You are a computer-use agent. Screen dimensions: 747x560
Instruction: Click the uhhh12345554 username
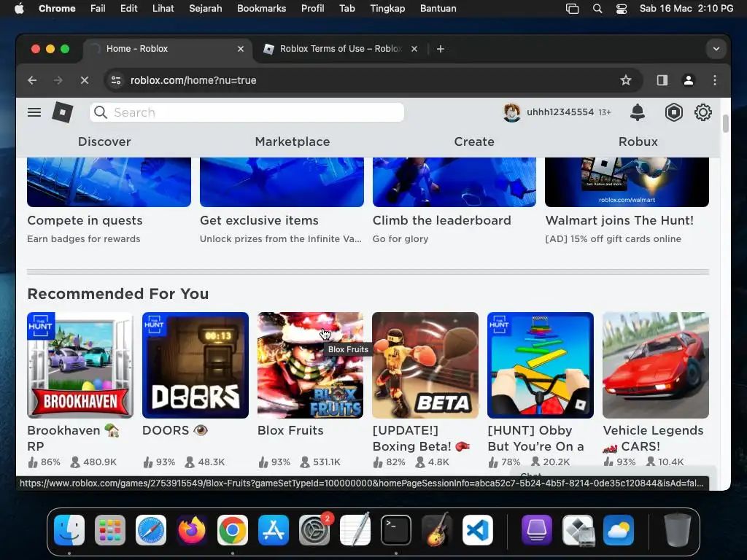[560, 112]
